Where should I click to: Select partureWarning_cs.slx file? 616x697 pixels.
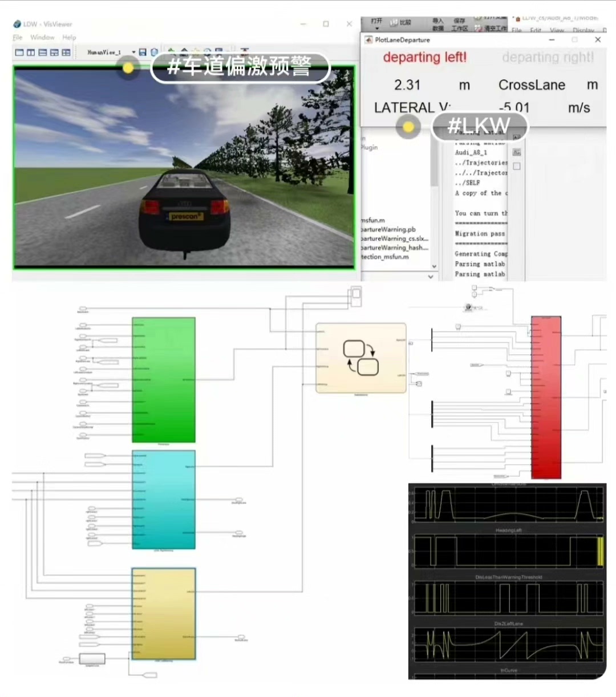(x=395, y=238)
